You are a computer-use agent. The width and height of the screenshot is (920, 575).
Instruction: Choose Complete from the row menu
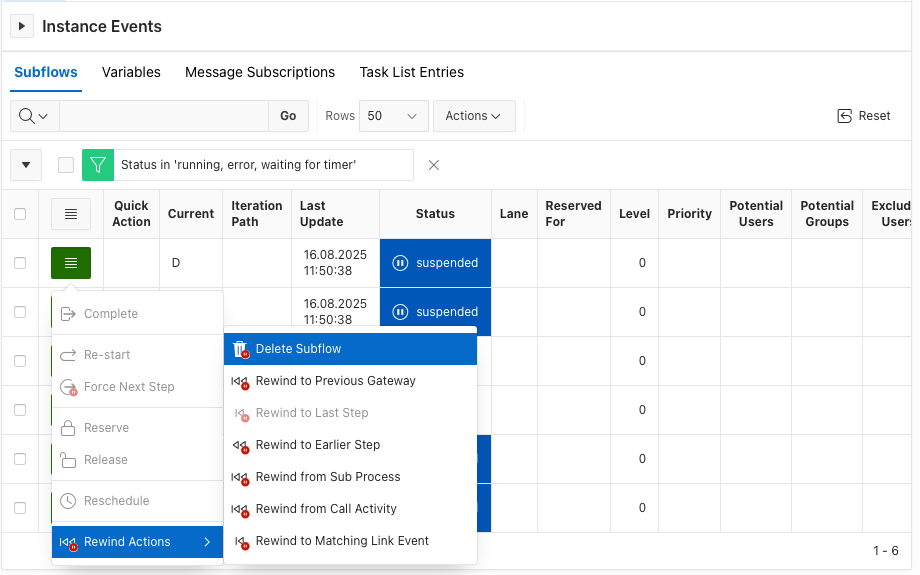coord(137,314)
